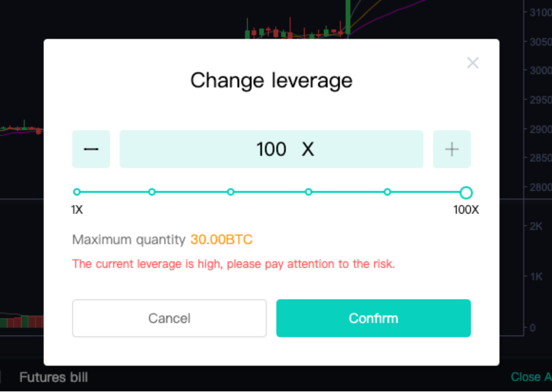552x392 pixels.
Task: Click the orange 30.00BTC maximum quantity value
Action: [x=223, y=239]
